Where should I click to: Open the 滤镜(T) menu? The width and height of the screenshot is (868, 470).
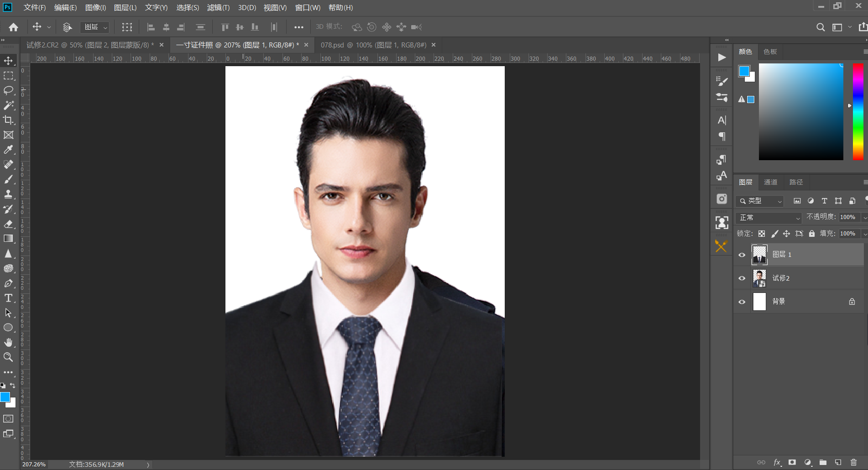point(218,7)
